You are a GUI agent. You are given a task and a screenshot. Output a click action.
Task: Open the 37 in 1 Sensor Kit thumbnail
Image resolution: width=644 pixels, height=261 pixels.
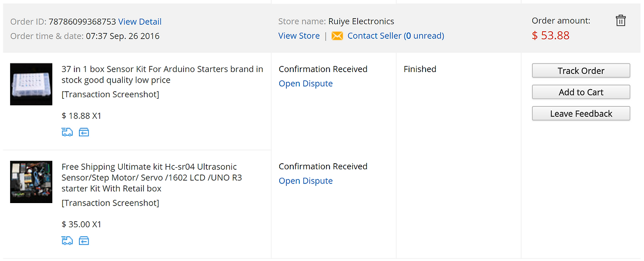pyautogui.click(x=31, y=84)
